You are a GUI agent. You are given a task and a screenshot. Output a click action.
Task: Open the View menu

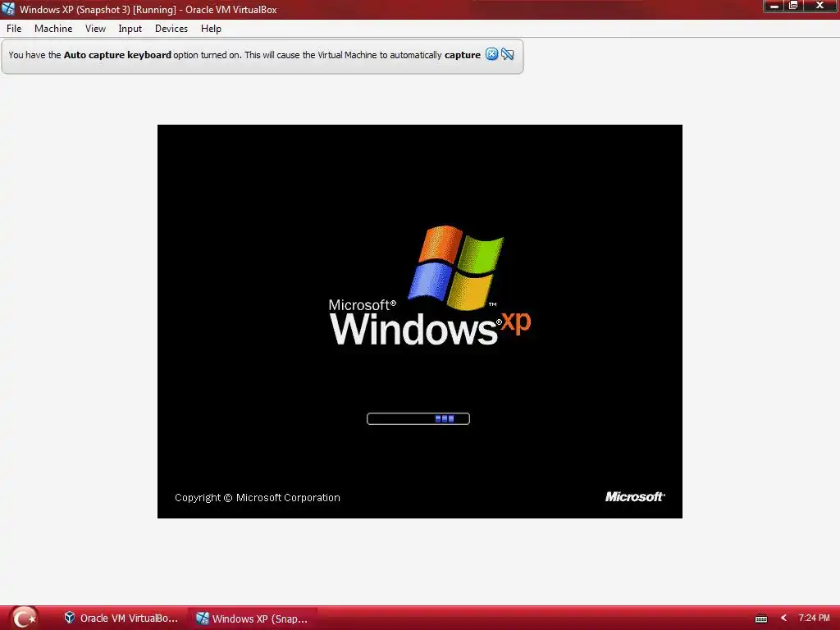point(95,29)
